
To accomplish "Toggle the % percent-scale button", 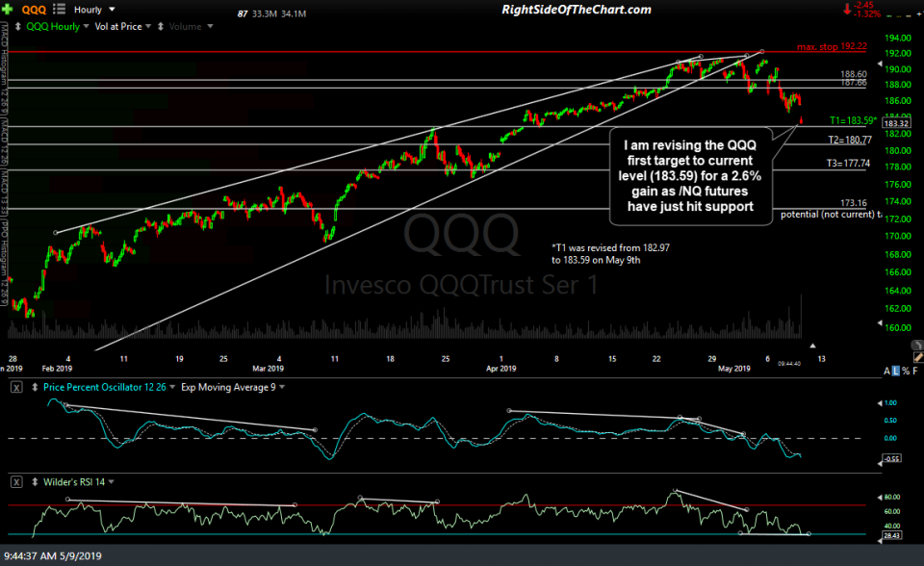I will (905, 371).
